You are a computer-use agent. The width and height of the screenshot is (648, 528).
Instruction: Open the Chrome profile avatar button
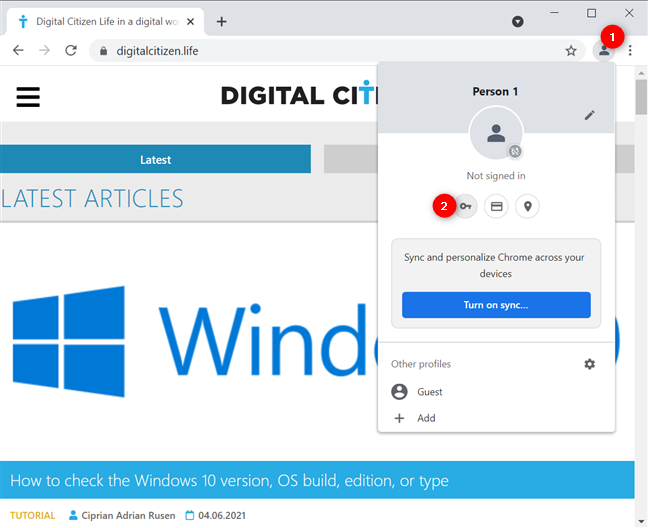[x=604, y=51]
